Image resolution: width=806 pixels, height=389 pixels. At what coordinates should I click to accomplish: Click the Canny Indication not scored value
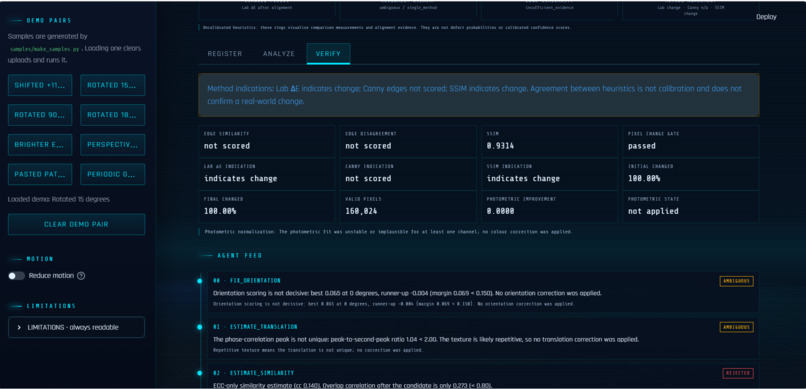(368, 178)
